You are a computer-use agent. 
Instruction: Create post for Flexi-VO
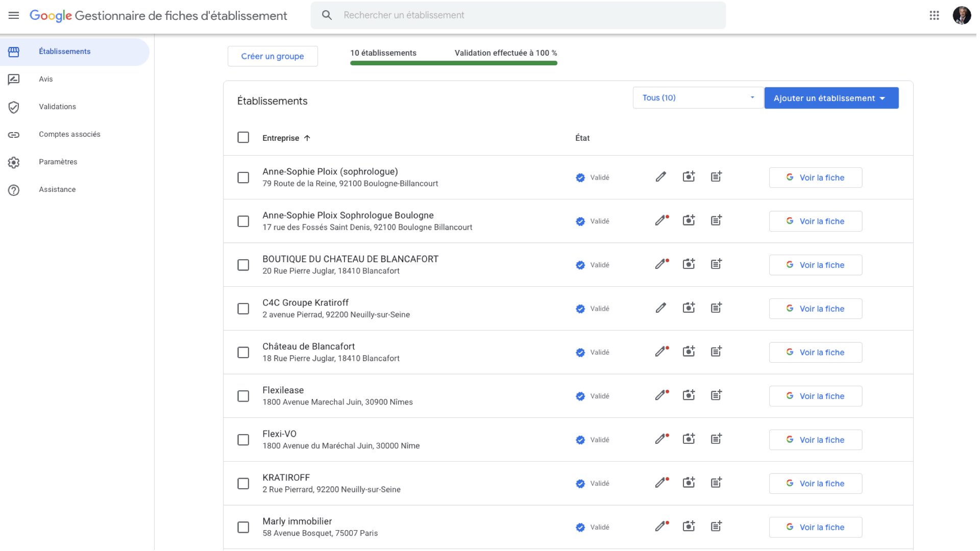pyautogui.click(x=717, y=439)
